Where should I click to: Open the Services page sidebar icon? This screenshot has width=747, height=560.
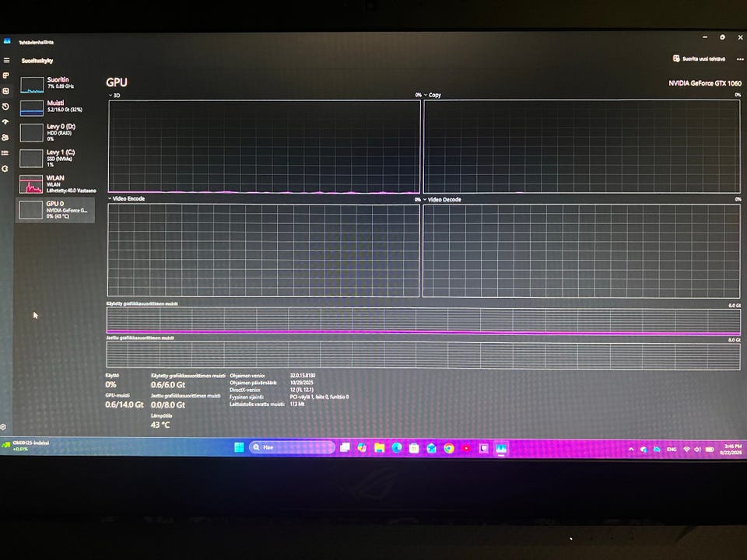tap(5, 169)
